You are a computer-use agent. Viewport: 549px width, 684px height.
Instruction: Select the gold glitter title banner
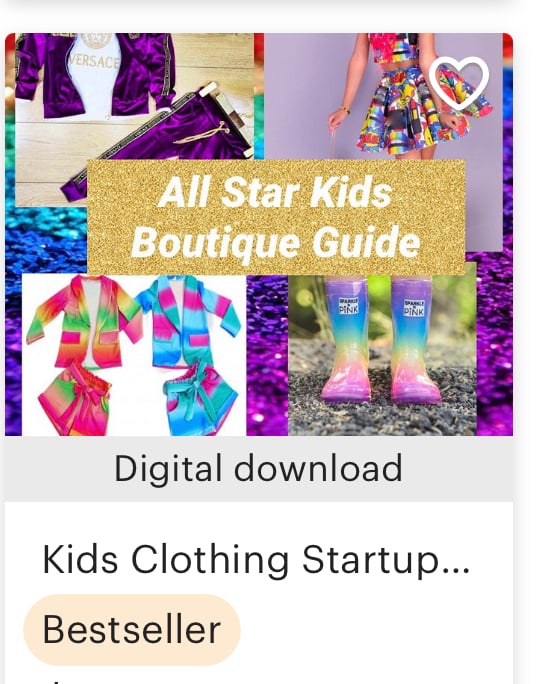[276, 217]
